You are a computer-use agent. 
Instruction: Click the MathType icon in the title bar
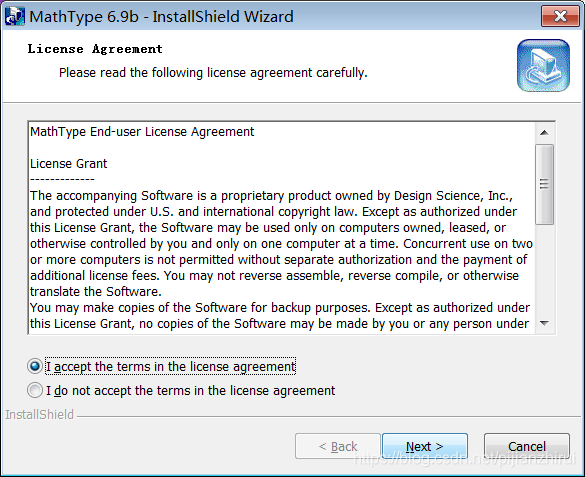(15, 16)
